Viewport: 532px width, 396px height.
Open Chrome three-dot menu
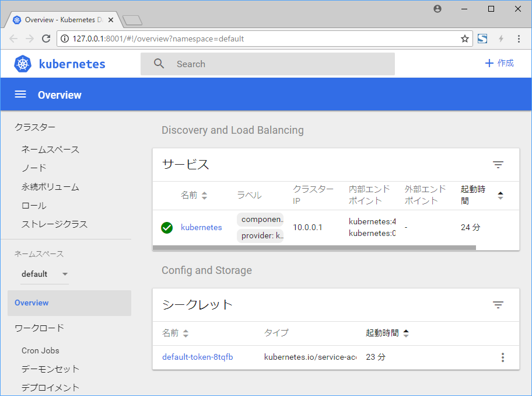(519, 39)
